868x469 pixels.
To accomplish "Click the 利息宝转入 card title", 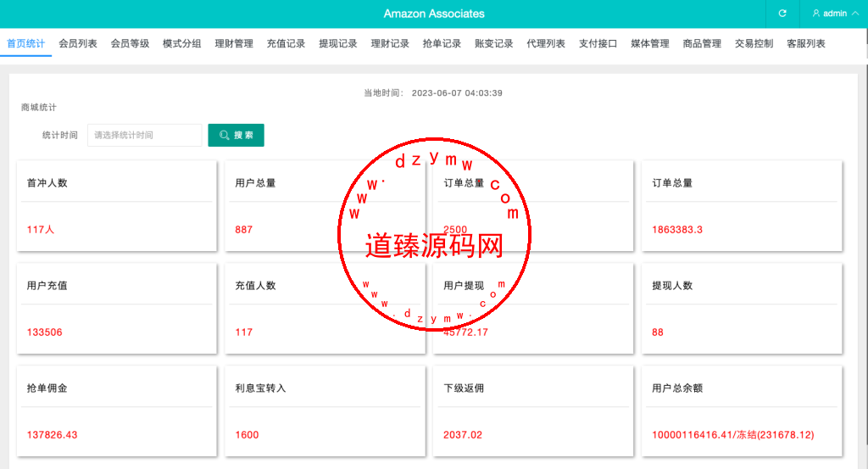I will (260, 388).
